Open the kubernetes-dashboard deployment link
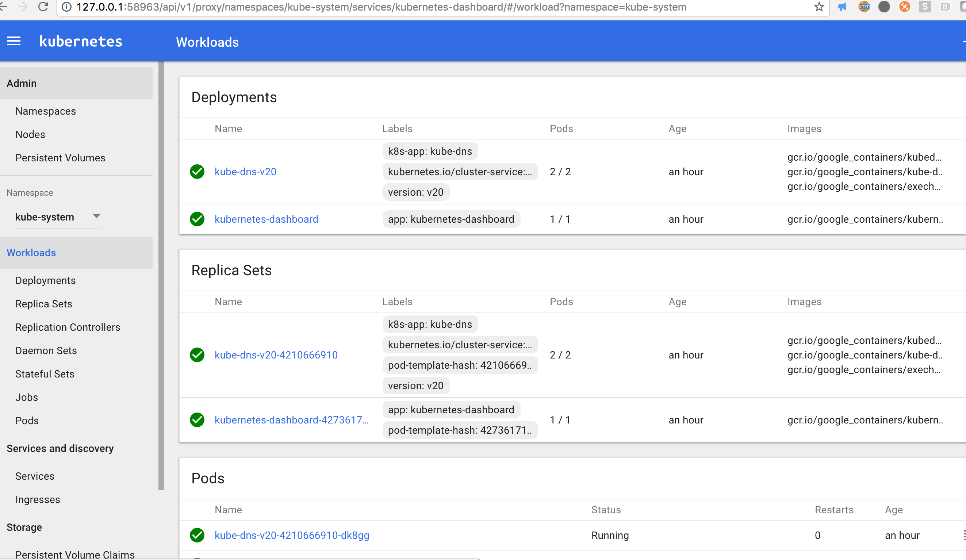966x560 pixels. pyautogui.click(x=267, y=219)
